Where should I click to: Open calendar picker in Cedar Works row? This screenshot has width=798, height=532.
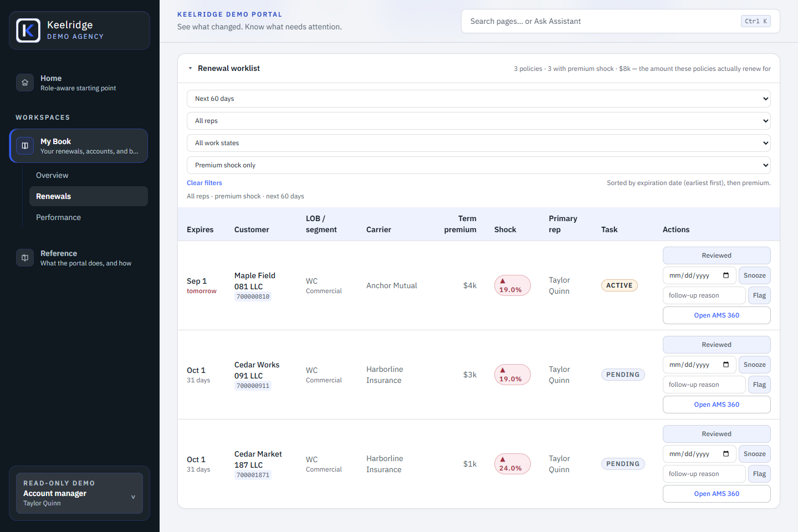pos(726,365)
